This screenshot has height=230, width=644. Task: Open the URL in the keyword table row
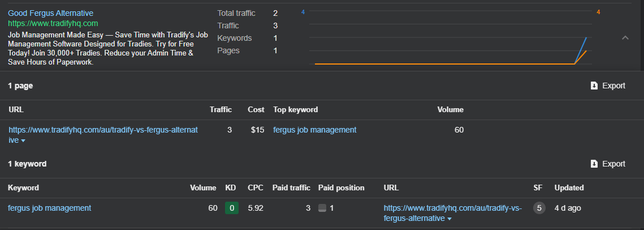[x=452, y=213]
